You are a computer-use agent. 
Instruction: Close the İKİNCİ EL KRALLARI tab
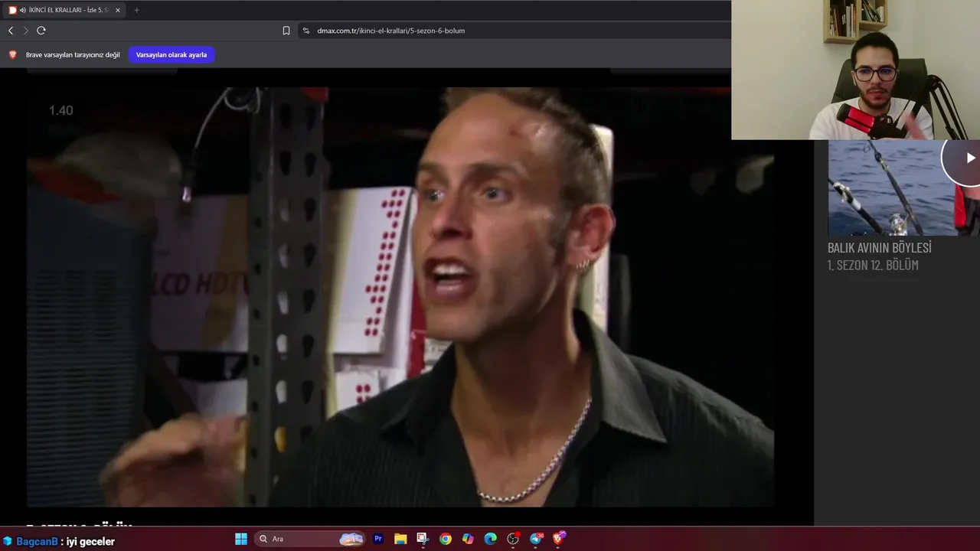pos(118,10)
